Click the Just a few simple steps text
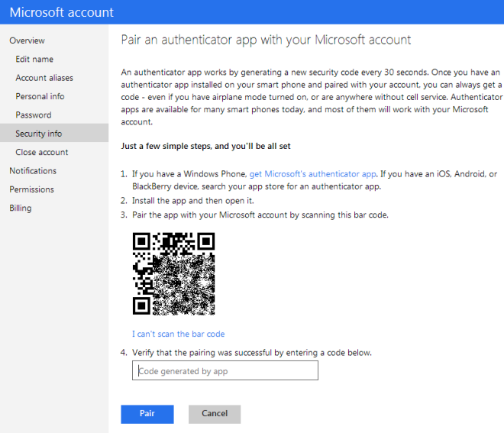The height and width of the screenshot is (433, 504). pos(205,147)
